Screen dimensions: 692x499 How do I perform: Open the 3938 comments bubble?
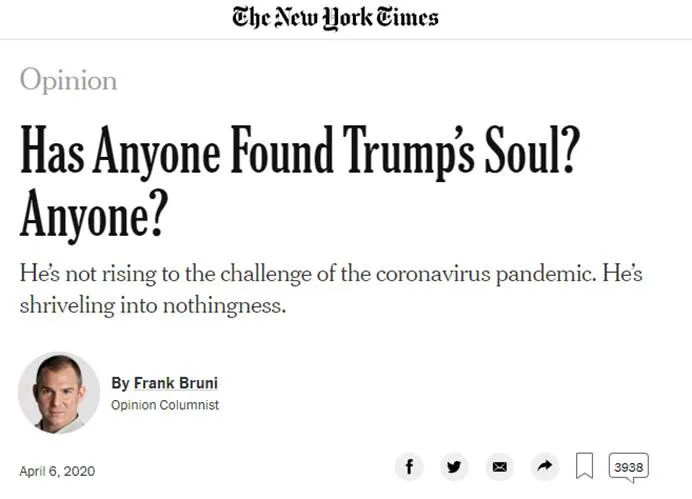(628, 467)
